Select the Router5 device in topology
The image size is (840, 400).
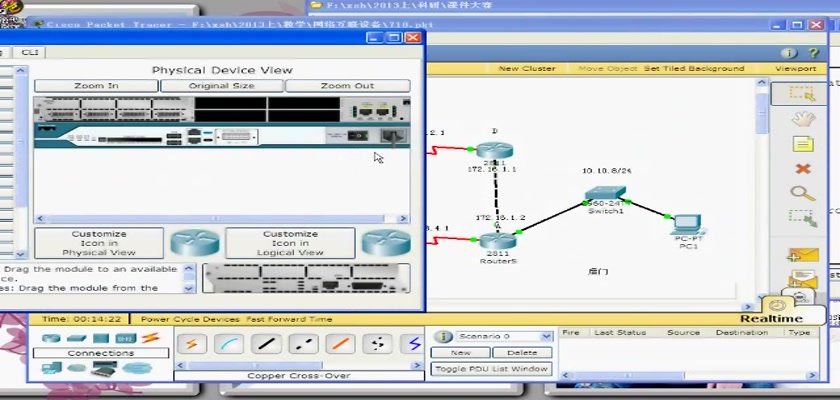497,240
